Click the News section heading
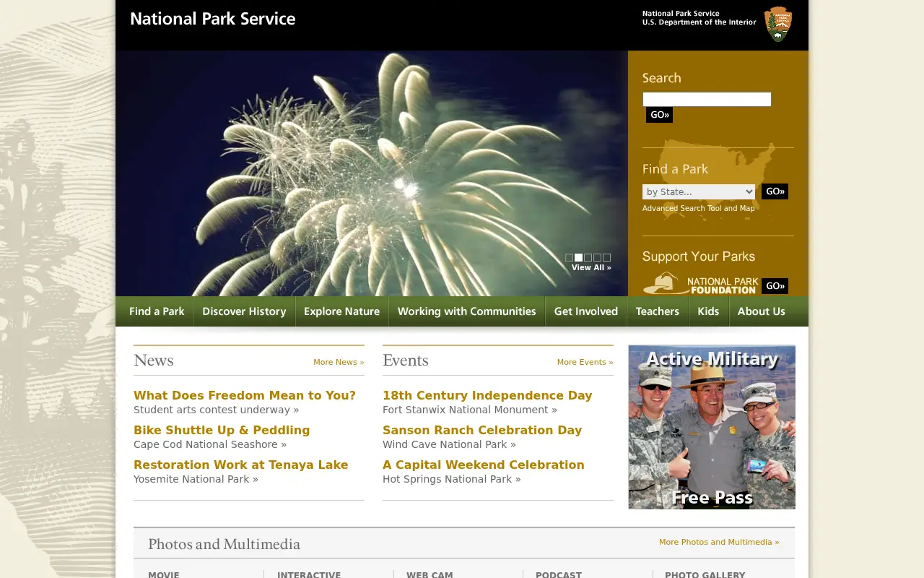The image size is (924, 578). (154, 361)
